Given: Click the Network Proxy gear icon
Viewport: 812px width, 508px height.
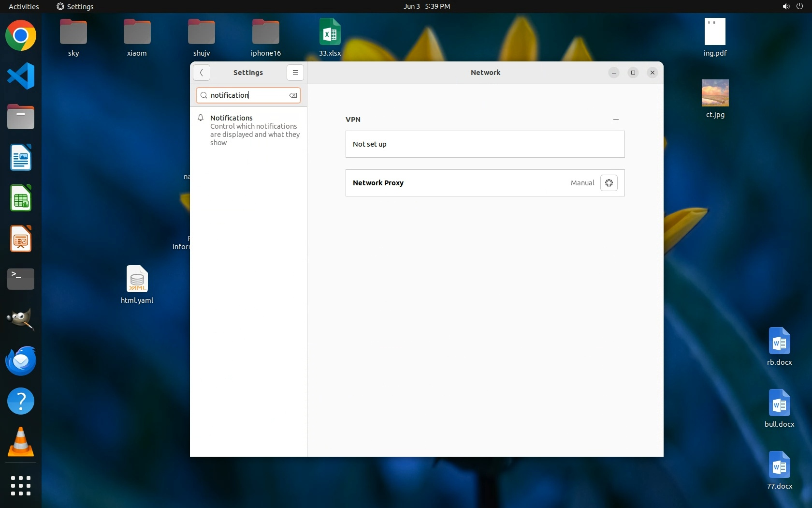Looking at the screenshot, I should pyautogui.click(x=609, y=183).
